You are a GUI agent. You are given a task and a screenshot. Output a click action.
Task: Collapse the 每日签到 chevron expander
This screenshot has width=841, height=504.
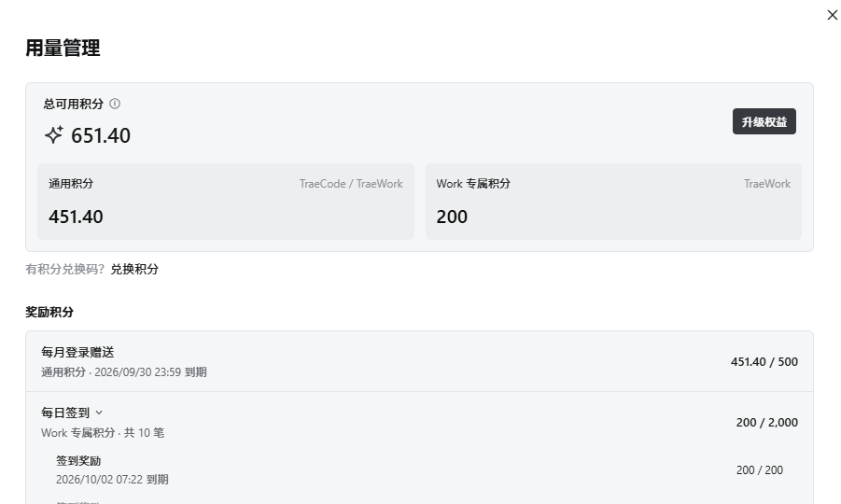click(99, 413)
